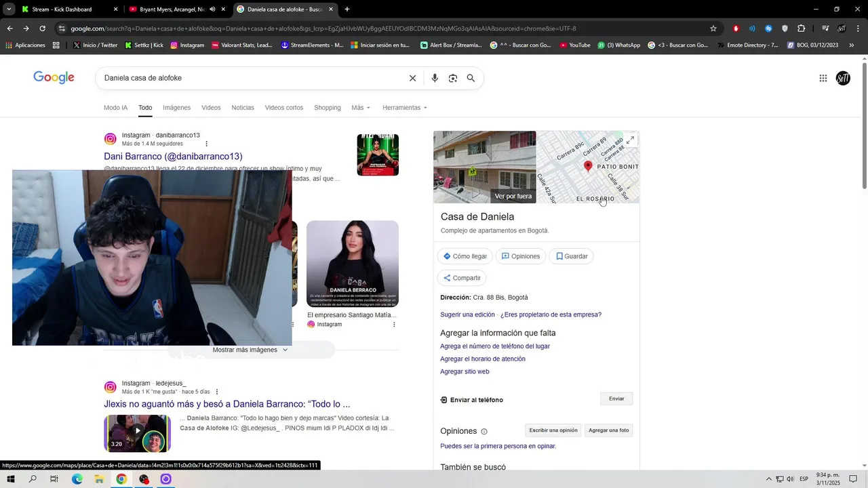868x488 pixels.
Task: Show hidden system tray icons
Action: tap(768, 479)
